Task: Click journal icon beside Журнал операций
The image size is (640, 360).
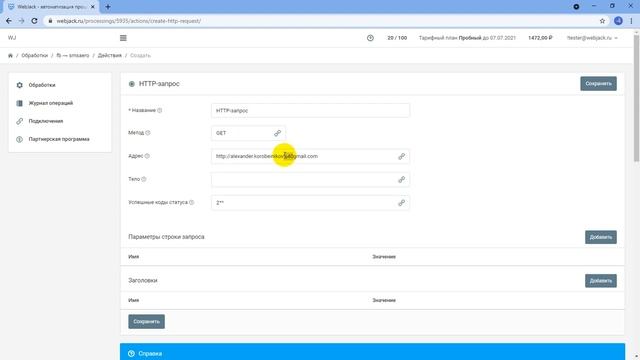Action: 19,103
